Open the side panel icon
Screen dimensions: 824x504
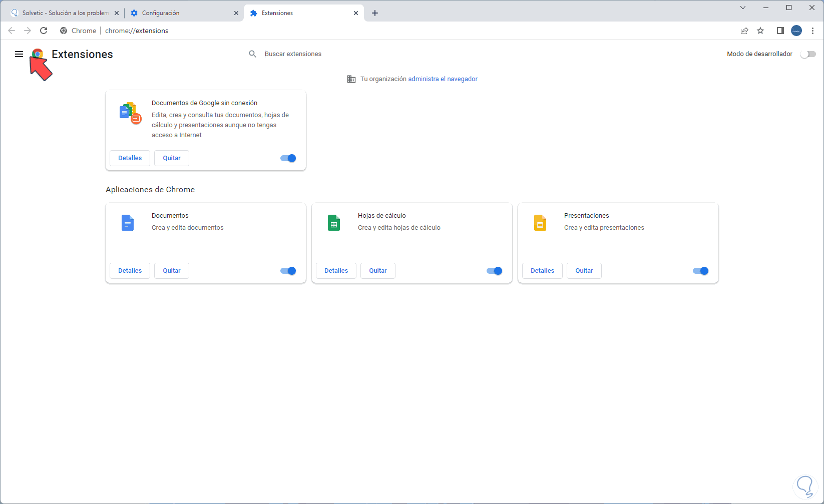tap(780, 31)
